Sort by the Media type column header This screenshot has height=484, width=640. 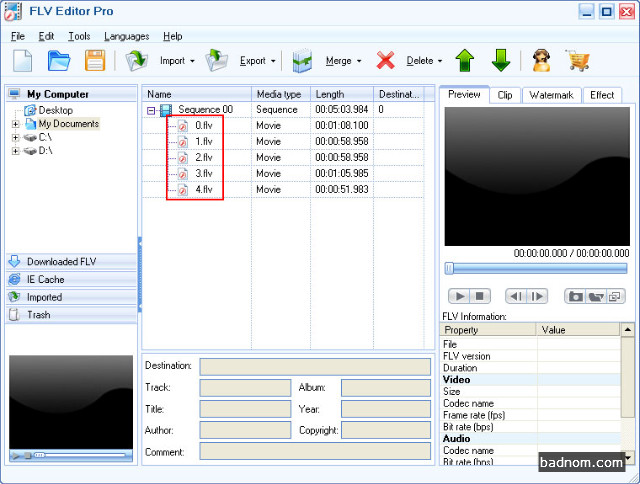281,94
